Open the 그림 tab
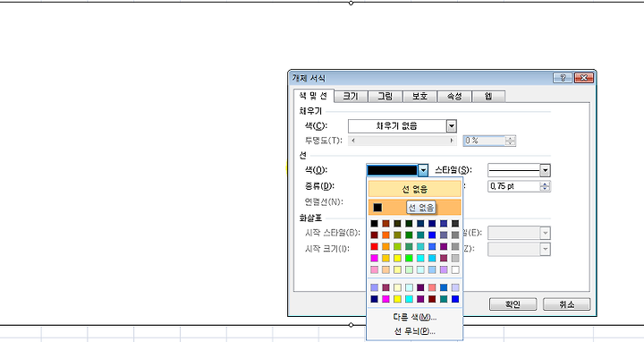The image size is (644, 342). tap(385, 97)
